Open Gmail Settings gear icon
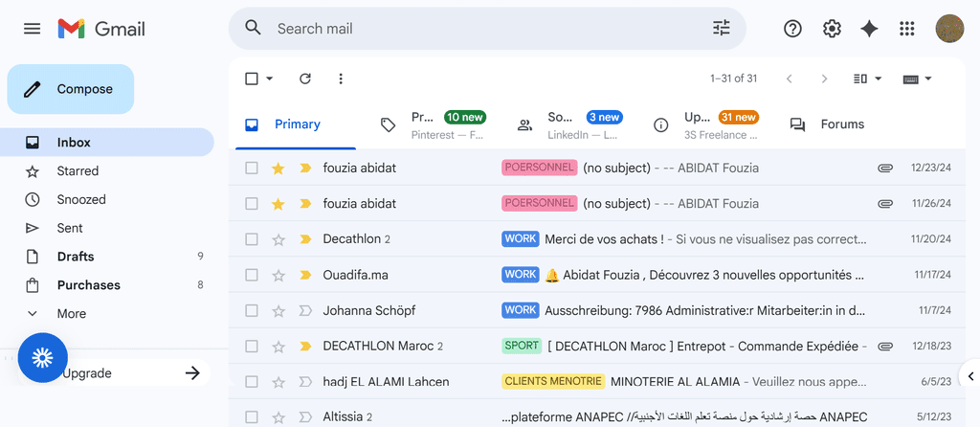 (832, 29)
